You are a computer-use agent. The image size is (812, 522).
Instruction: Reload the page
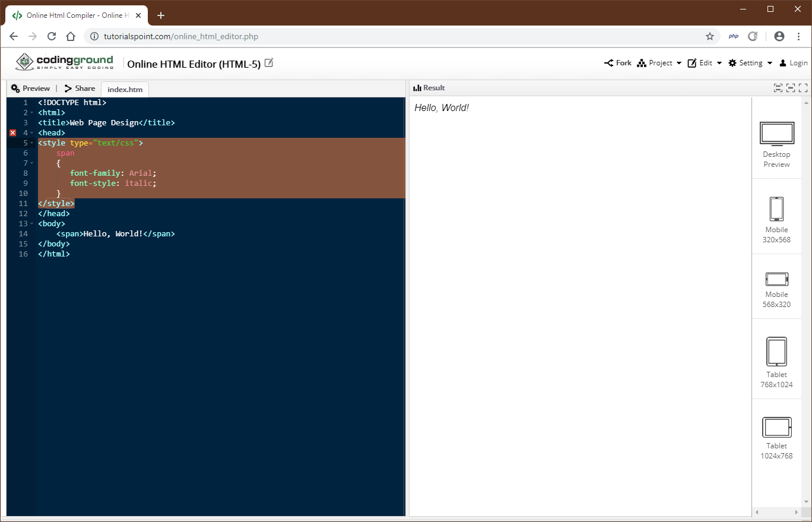pos(52,36)
